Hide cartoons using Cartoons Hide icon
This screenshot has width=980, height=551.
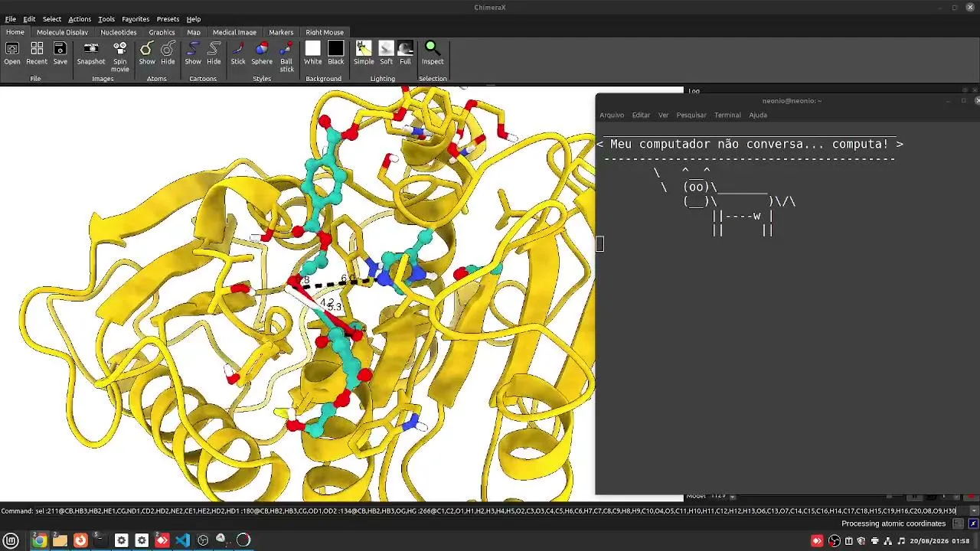214,54
